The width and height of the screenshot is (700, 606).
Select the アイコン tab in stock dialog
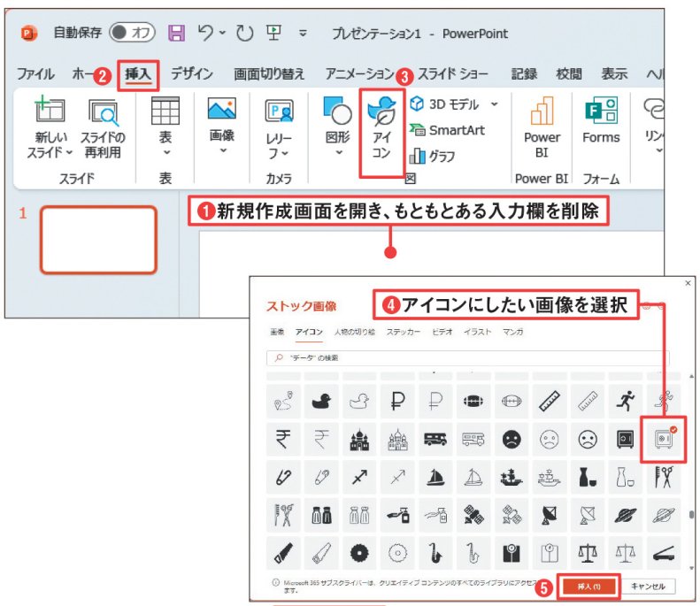(309, 332)
